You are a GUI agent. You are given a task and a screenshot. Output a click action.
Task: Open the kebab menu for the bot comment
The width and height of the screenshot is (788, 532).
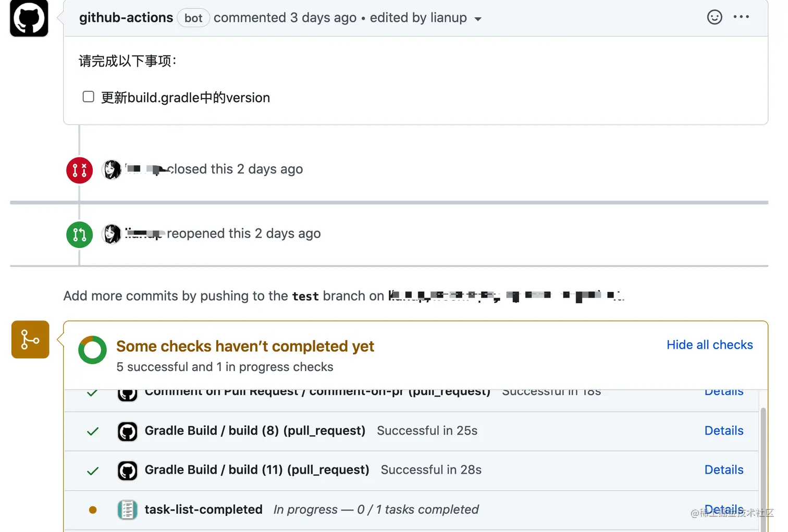pyautogui.click(x=741, y=17)
